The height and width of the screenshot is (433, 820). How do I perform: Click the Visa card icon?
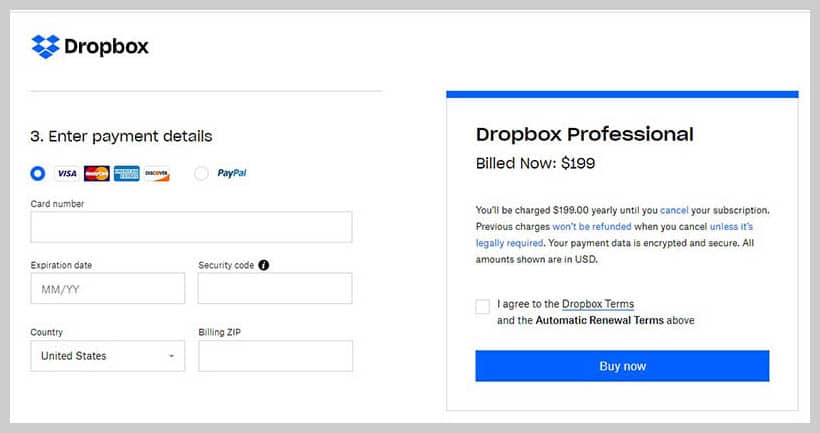pyautogui.click(x=67, y=173)
